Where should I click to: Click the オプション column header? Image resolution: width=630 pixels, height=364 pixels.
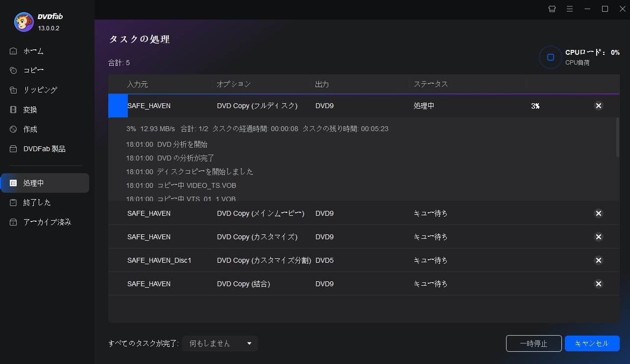234,84
